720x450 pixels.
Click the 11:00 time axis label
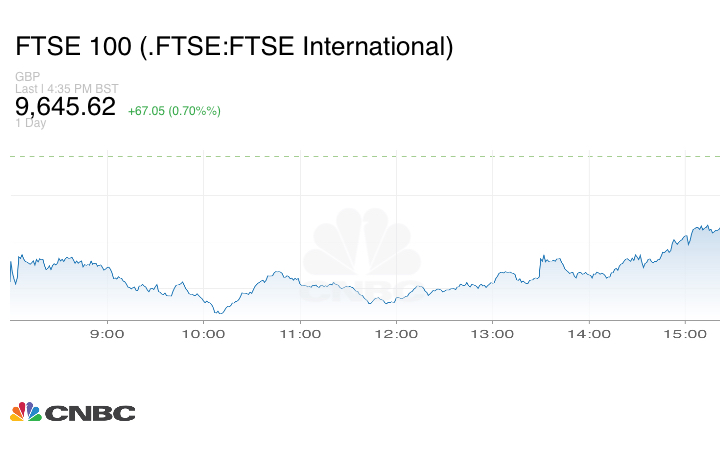tap(299, 333)
